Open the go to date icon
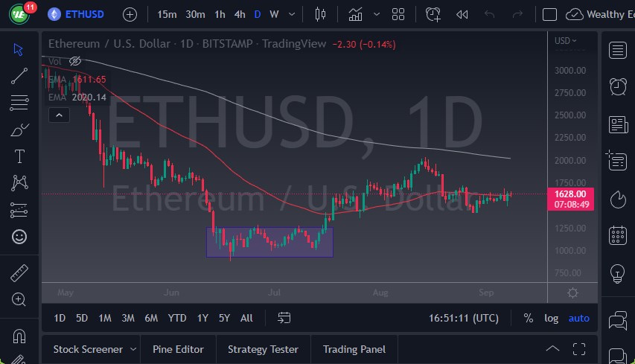This screenshot has height=364, width=635. [284, 318]
